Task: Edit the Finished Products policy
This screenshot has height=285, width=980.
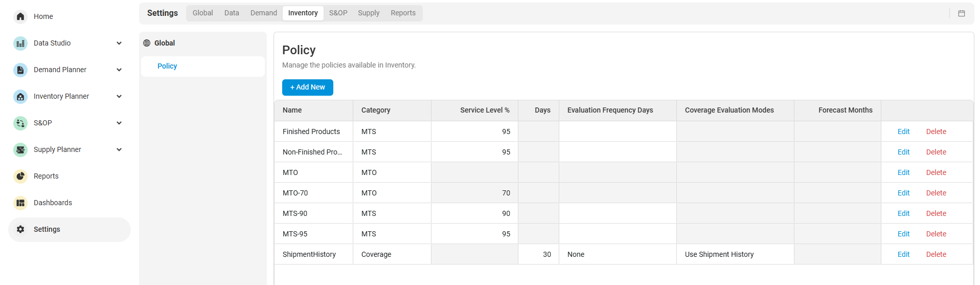Action: pyautogui.click(x=903, y=131)
